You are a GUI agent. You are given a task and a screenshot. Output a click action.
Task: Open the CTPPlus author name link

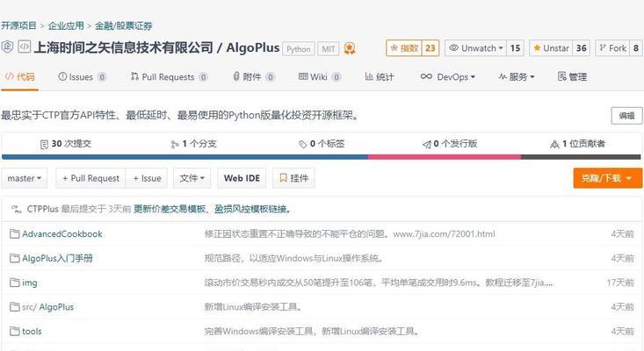point(43,209)
